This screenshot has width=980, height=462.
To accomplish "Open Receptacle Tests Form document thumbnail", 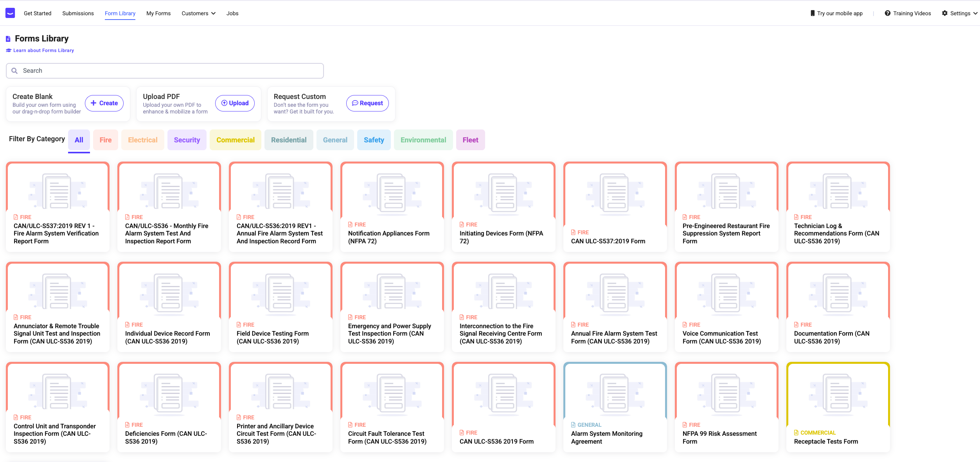I will click(838, 394).
